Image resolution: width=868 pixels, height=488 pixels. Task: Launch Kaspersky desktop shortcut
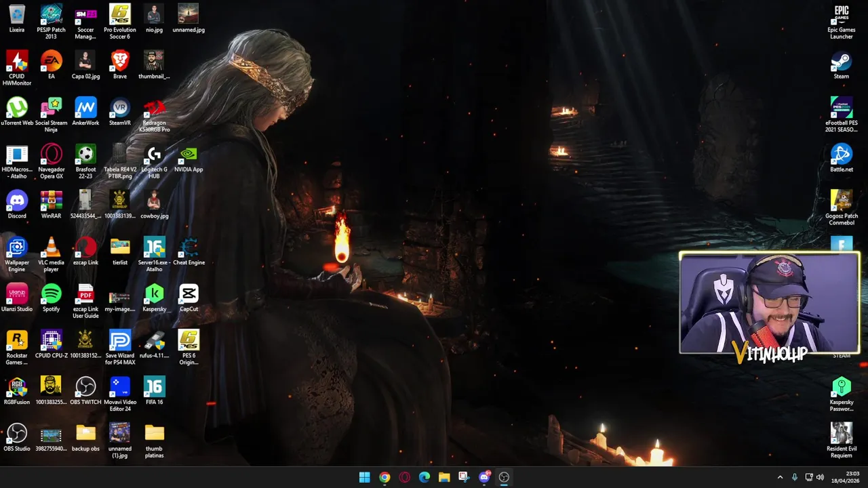point(154,298)
